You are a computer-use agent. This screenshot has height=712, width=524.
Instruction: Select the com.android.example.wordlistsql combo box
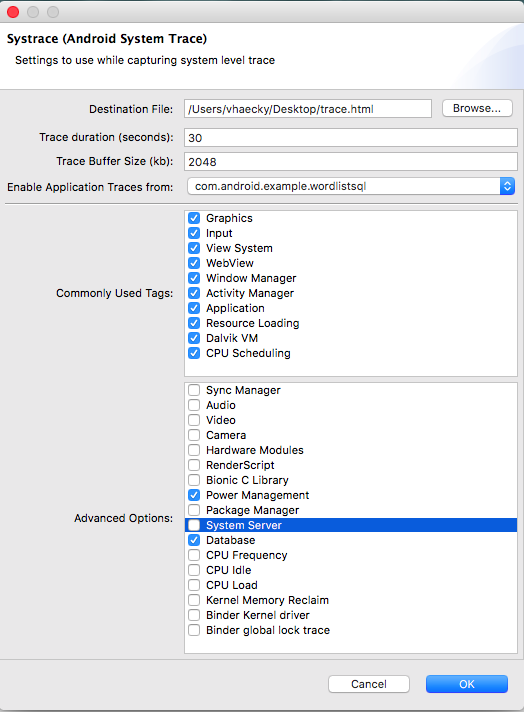click(x=351, y=186)
